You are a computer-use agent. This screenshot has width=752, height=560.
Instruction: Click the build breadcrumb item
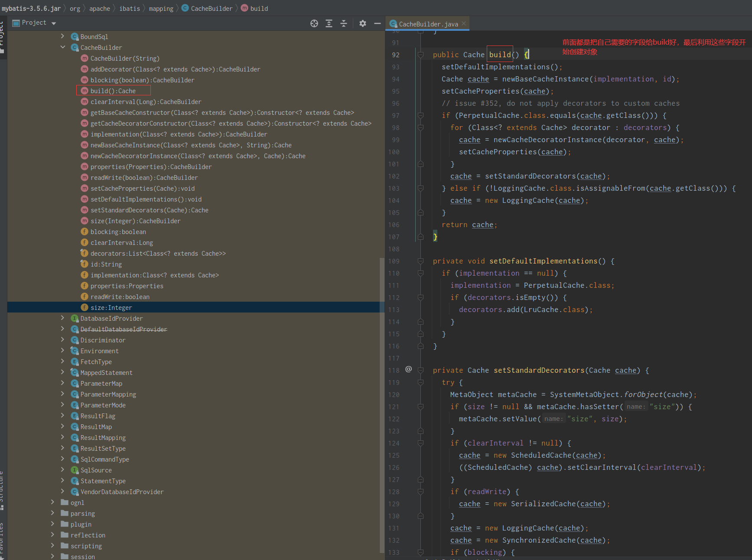tap(259, 8)
